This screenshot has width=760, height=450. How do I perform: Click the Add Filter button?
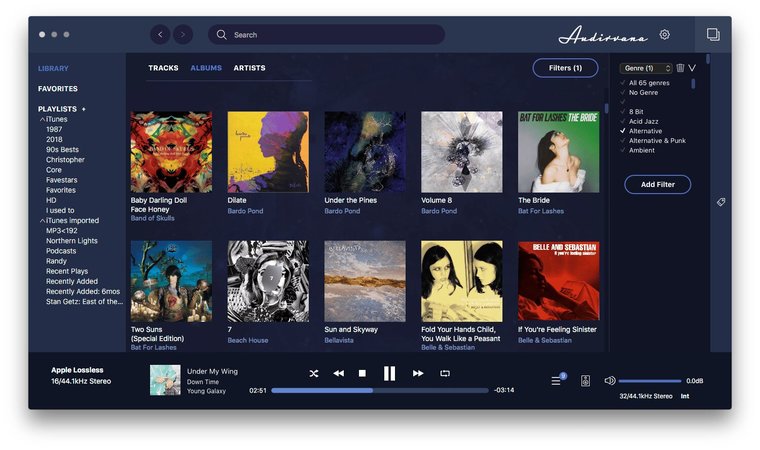[x=658, y=184]
